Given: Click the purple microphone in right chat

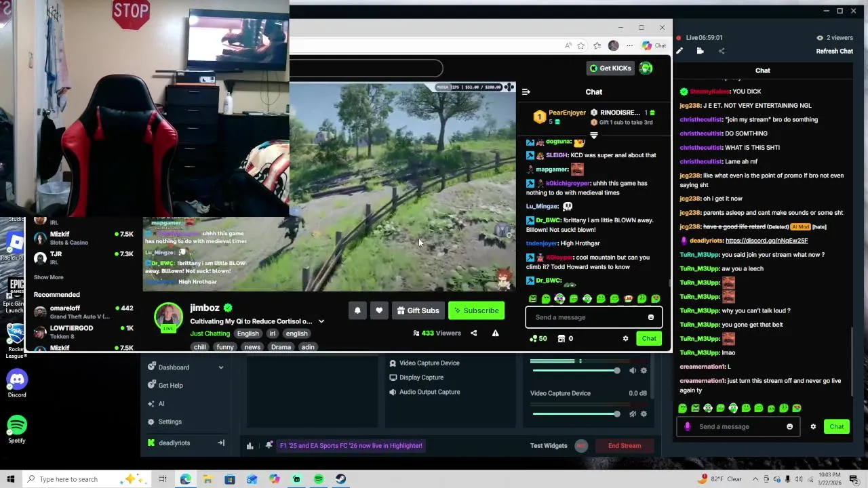Looking at the screenshot, I should 688,426.
